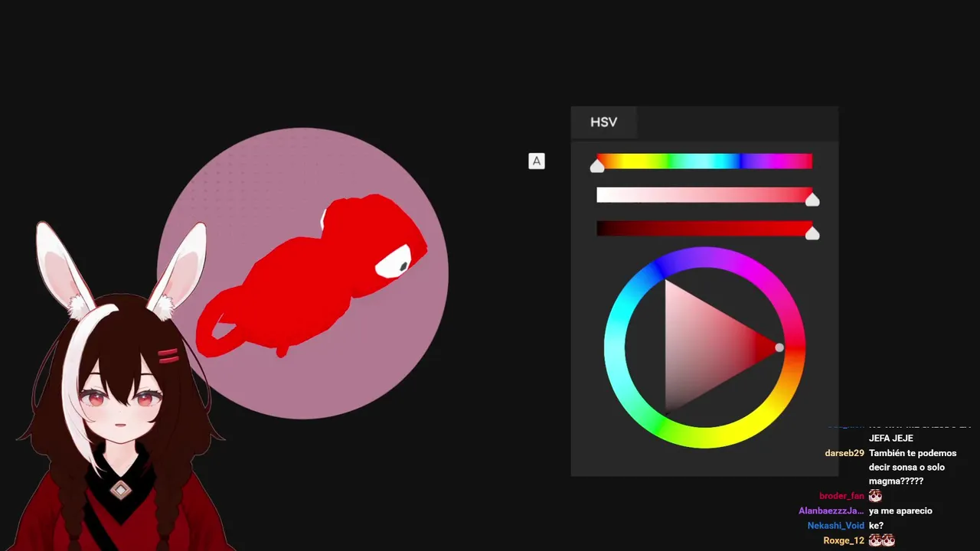Viewport: 980px width, 551px height.
Task: Click the rainbow hue gradient bar
Action: click(704, 161)
